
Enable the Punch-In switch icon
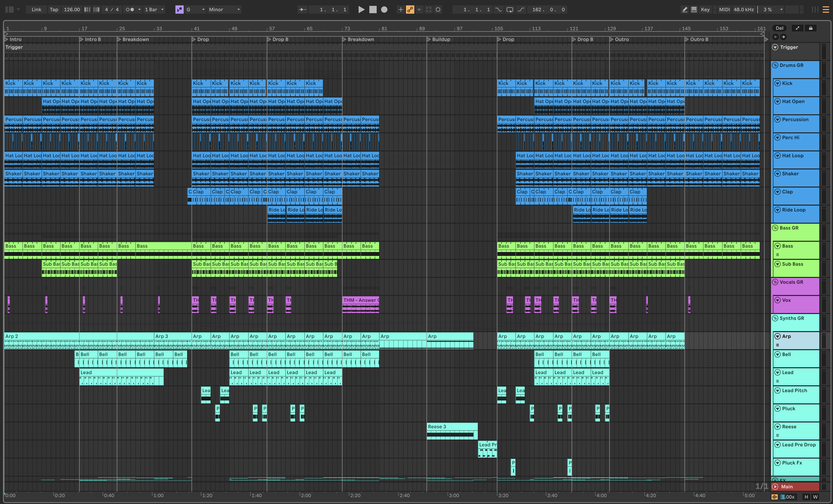tap(498, 10)
